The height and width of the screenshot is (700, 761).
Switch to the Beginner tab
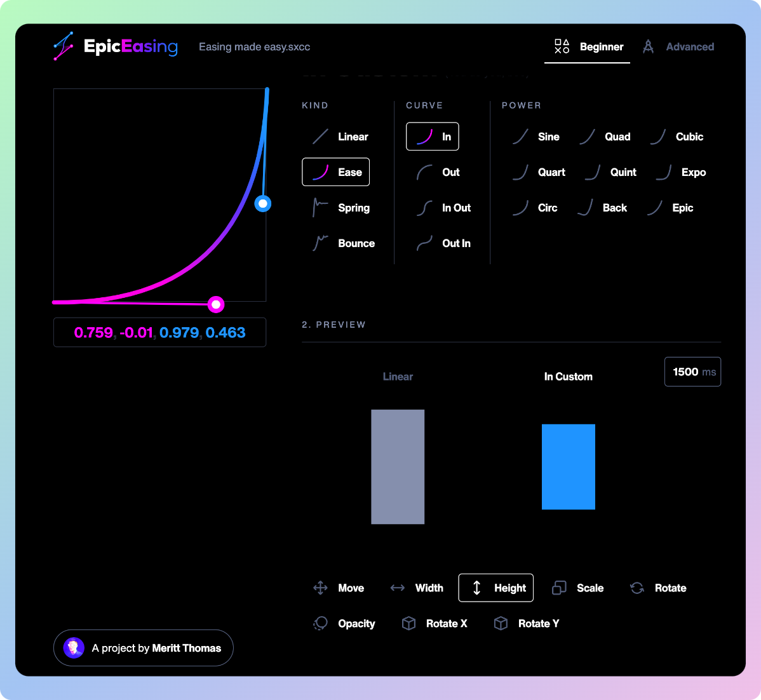coord(588,47)
